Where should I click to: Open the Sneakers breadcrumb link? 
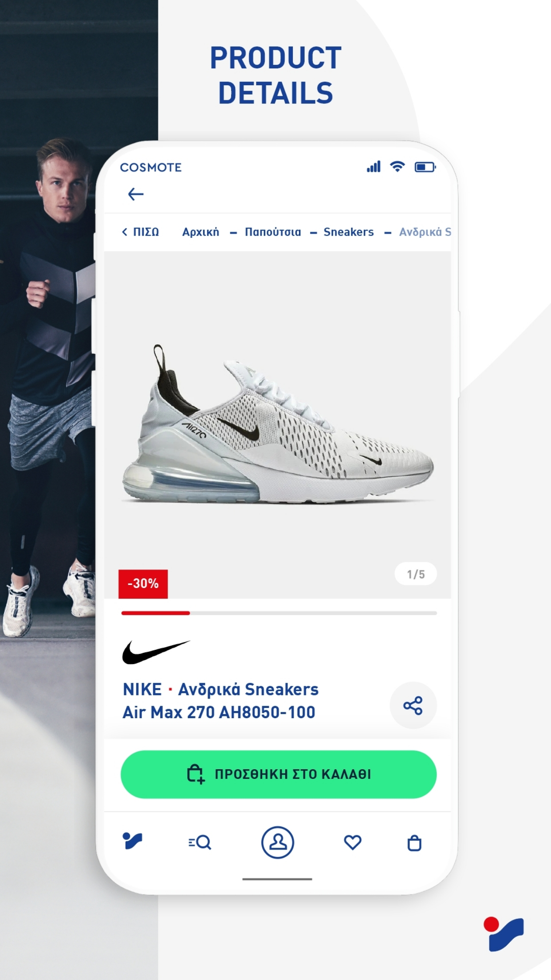point(349,232)
